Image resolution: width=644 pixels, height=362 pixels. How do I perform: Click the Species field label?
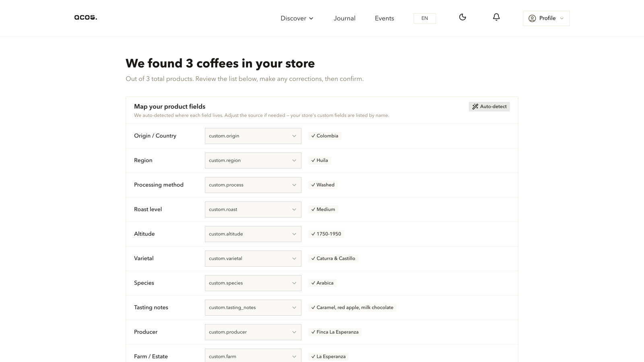(x=144, y=283)
